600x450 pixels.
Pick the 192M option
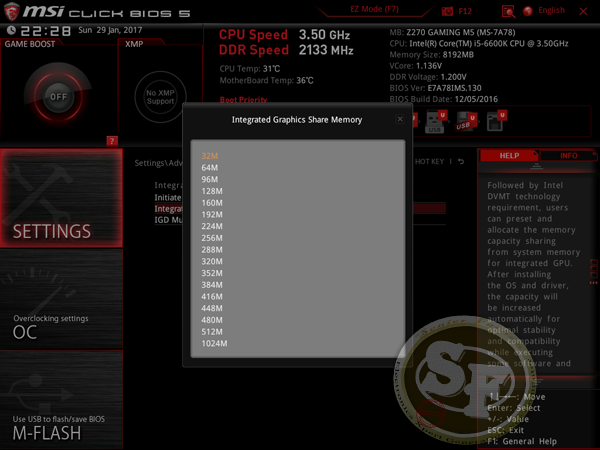click(x=212, y=215)
